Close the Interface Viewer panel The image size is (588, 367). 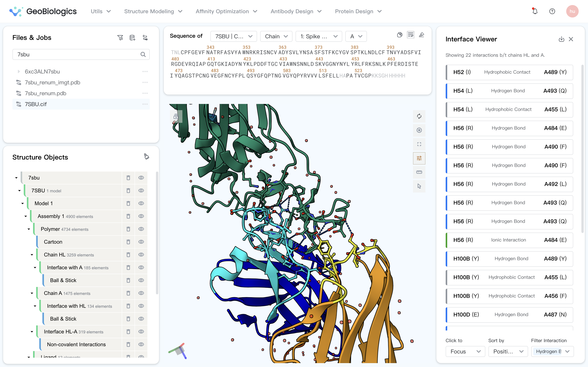click(x=571, y=39)
